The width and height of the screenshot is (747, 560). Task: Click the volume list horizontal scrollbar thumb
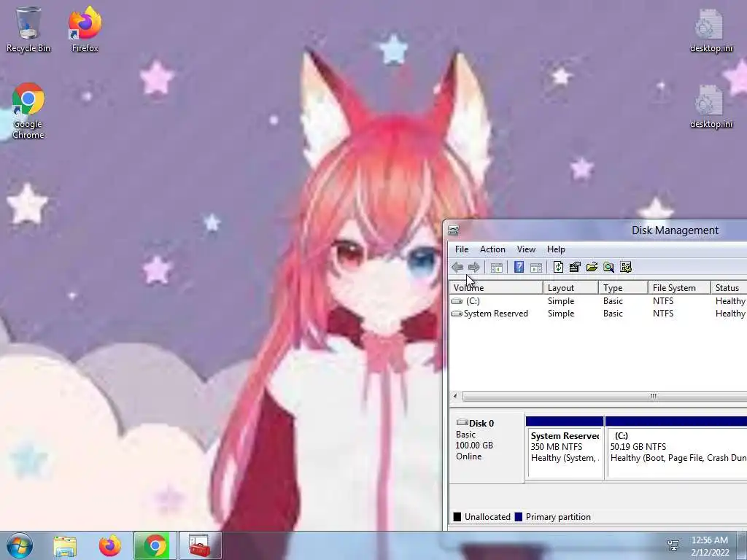[x=605, y=396]
